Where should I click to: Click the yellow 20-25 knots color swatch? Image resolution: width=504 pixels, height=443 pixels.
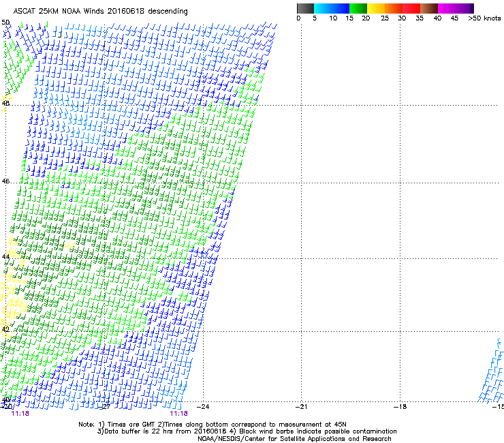[x=376, y=8]
